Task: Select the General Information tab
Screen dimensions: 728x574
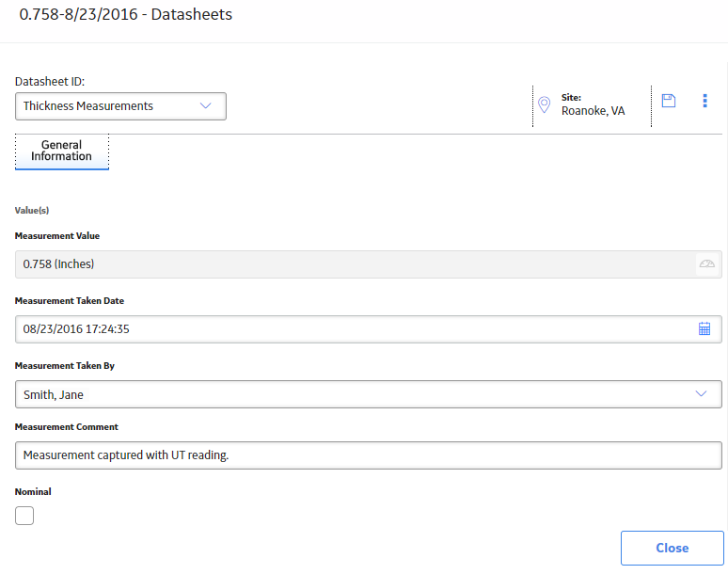Action: (x=62, y=151)
